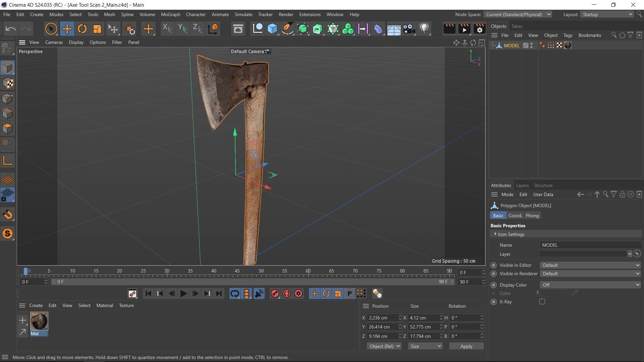Open Edit Render Settings
Viewport: 644px width, 362px height.
pyautogui.click(x=480, y=29)
